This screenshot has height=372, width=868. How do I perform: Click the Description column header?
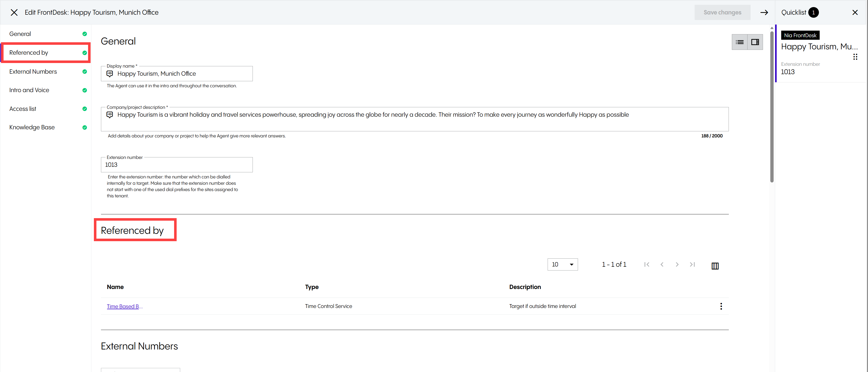pos(525,287)
